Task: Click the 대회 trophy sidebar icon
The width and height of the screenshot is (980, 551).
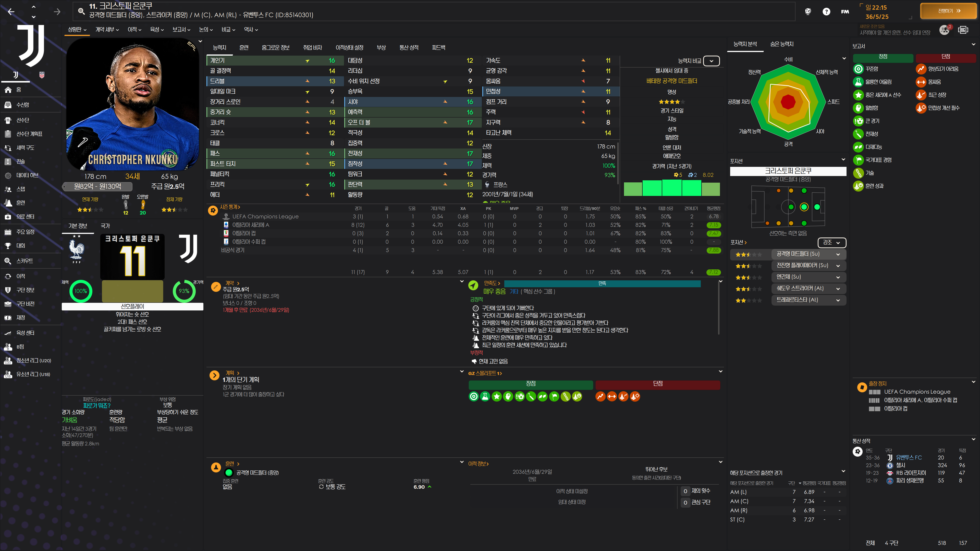Action: point(8,246)
